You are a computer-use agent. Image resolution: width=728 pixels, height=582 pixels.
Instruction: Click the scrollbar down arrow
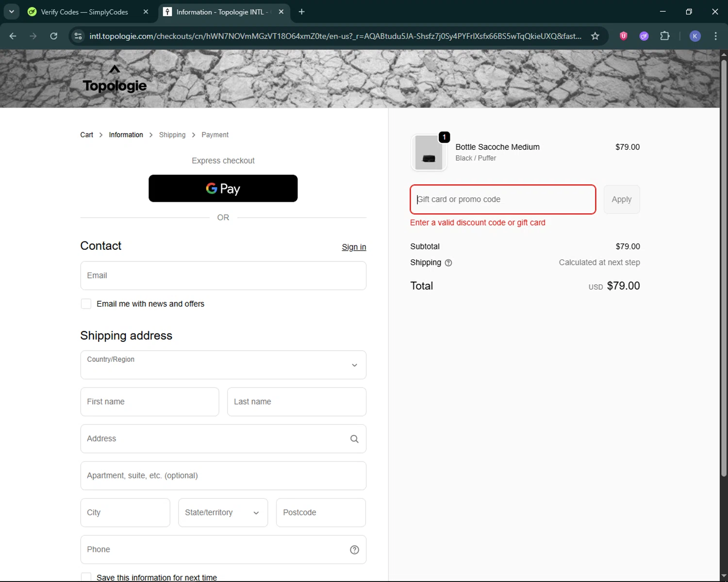(x=724, y=576)
